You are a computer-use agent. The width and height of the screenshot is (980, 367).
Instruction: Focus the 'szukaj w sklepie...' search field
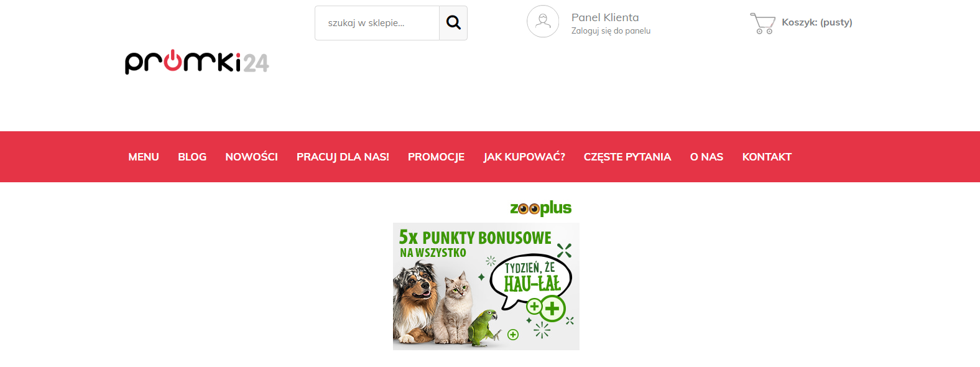(x=377, y=23)
